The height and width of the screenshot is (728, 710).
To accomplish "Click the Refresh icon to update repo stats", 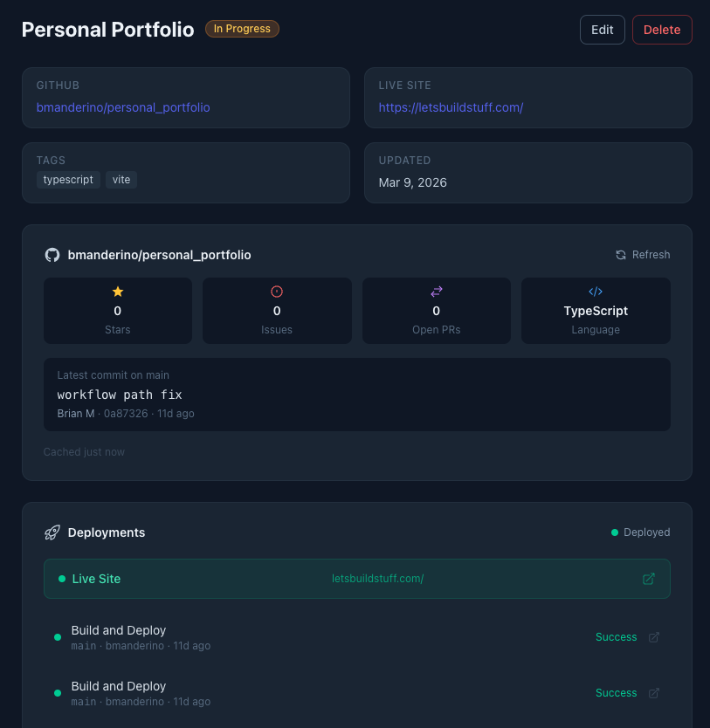I will (x=620, y=254).
